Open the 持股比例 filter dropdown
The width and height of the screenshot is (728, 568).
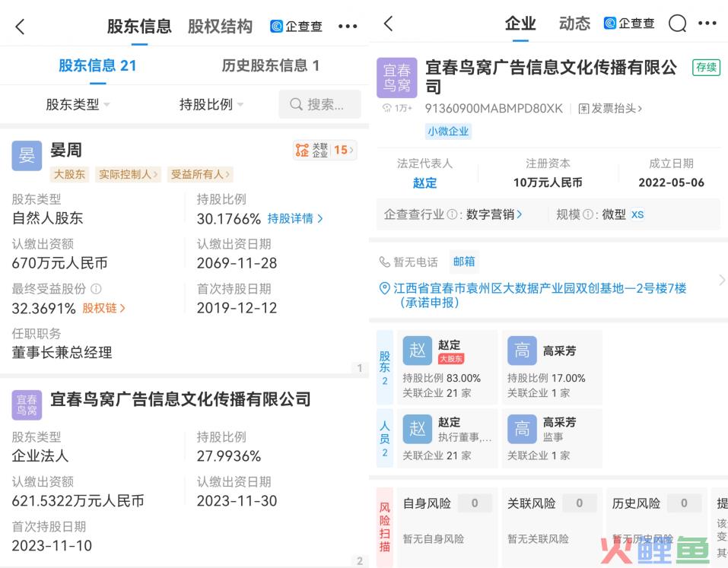[x=211, y=104]
